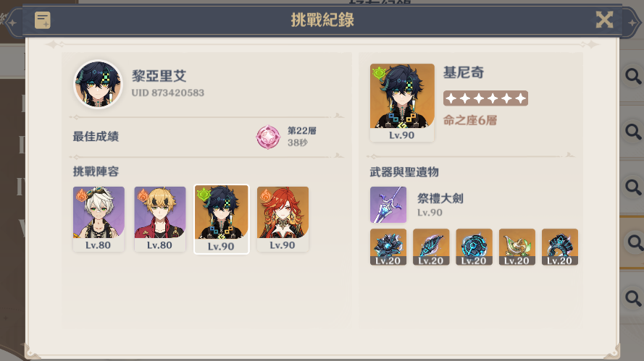Click player avatar of 黎亞里艾
This screenshot has width=644, height=361.
point(99,85)
